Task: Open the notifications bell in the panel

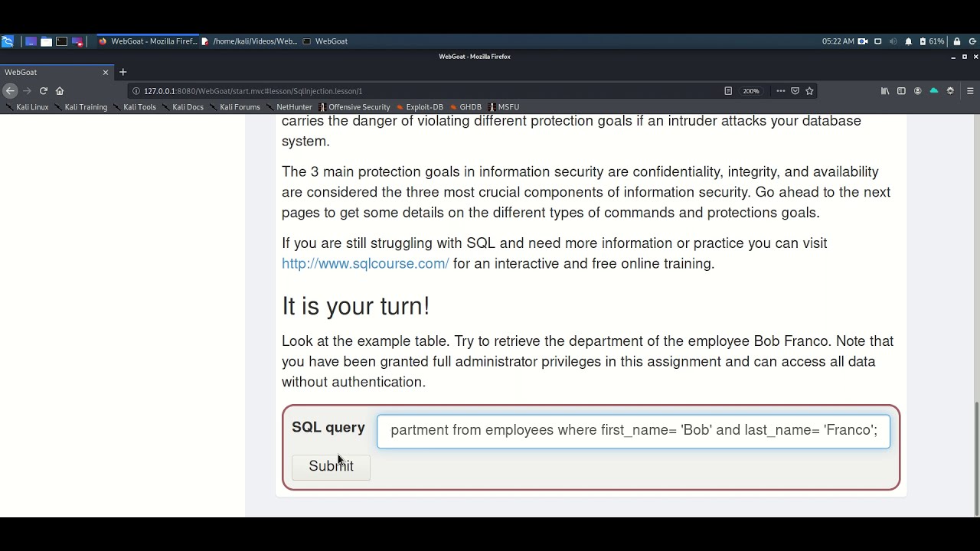Action: (908, 41)
